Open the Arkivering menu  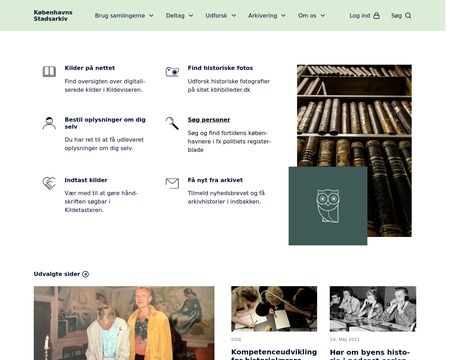point(267,15)
